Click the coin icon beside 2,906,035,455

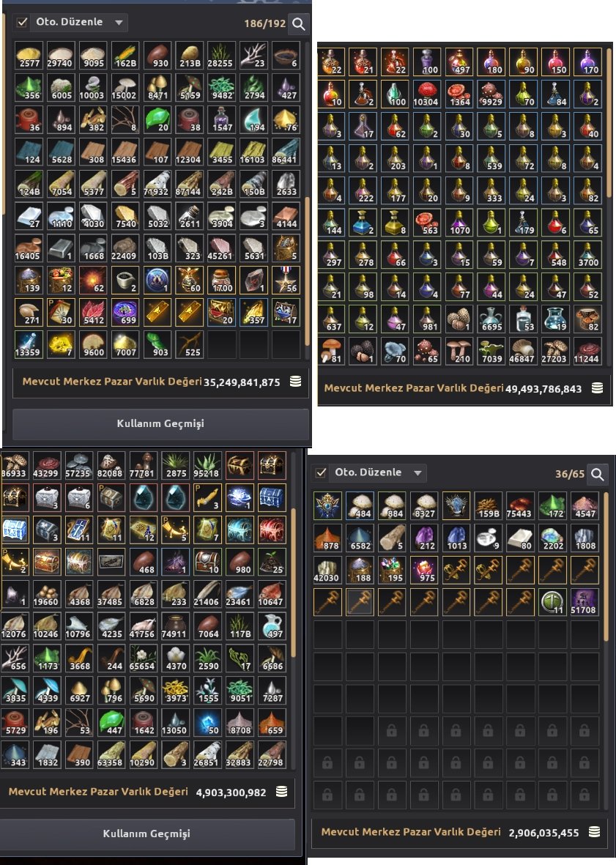pyautogui.click(x=595, y=832)
